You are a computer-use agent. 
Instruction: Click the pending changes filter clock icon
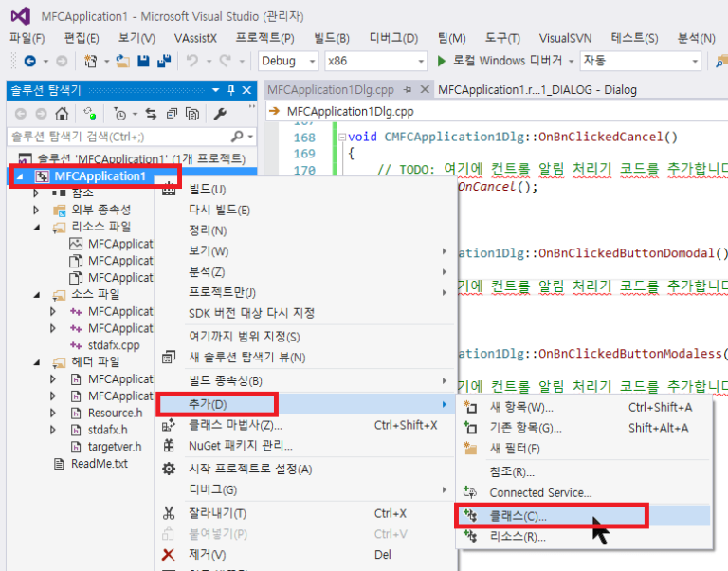pos(120,114)
